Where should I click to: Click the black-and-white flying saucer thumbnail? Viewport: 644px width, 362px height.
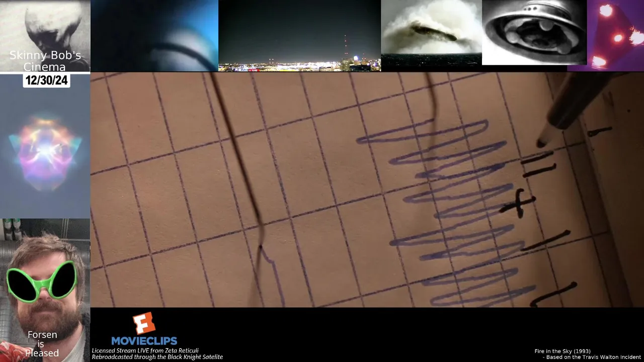point(534,33)
